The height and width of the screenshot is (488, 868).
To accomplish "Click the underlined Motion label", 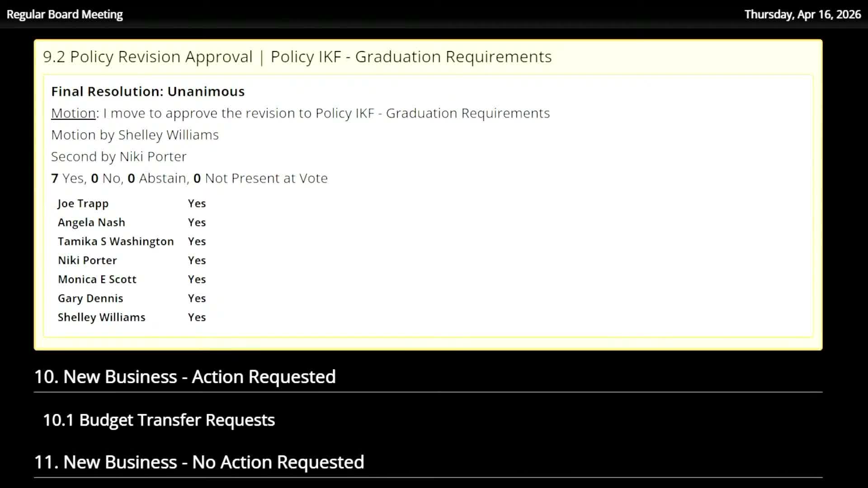I will tap(73, 113).
